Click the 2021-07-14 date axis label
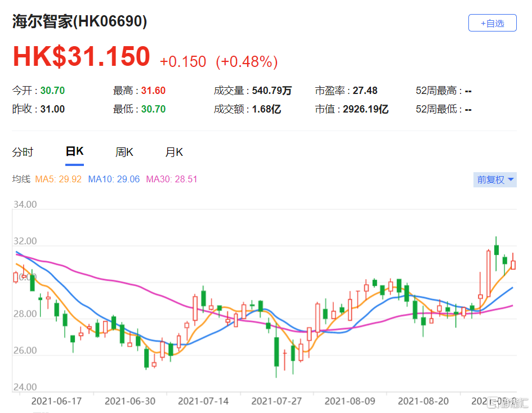This screenshot has height=413, width=532. click(x=203, y=402)
